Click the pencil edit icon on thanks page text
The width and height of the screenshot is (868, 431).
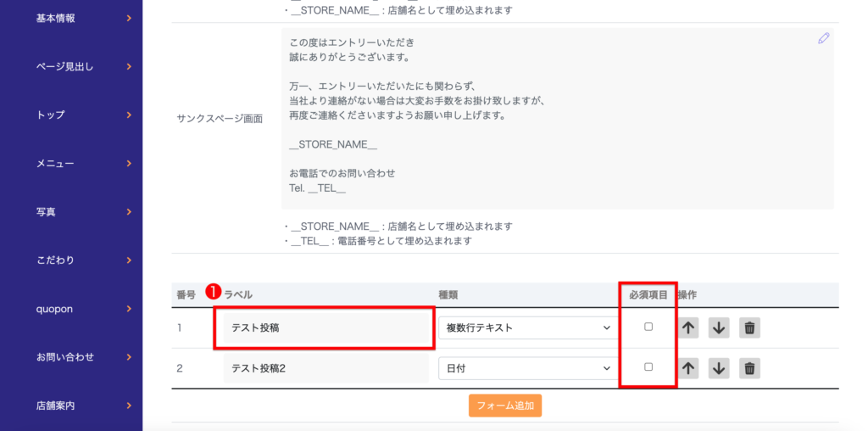823,38
